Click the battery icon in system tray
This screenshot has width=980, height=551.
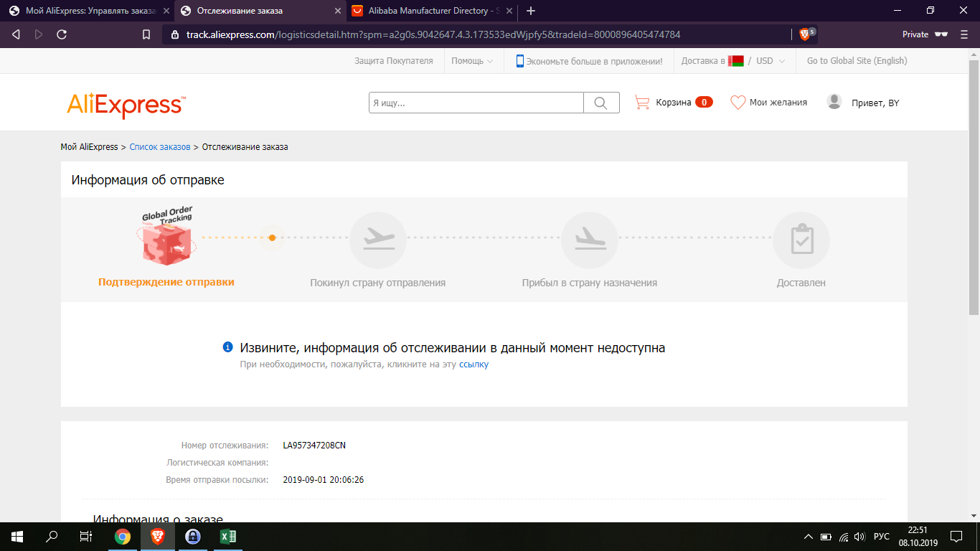tap(826, 537)
